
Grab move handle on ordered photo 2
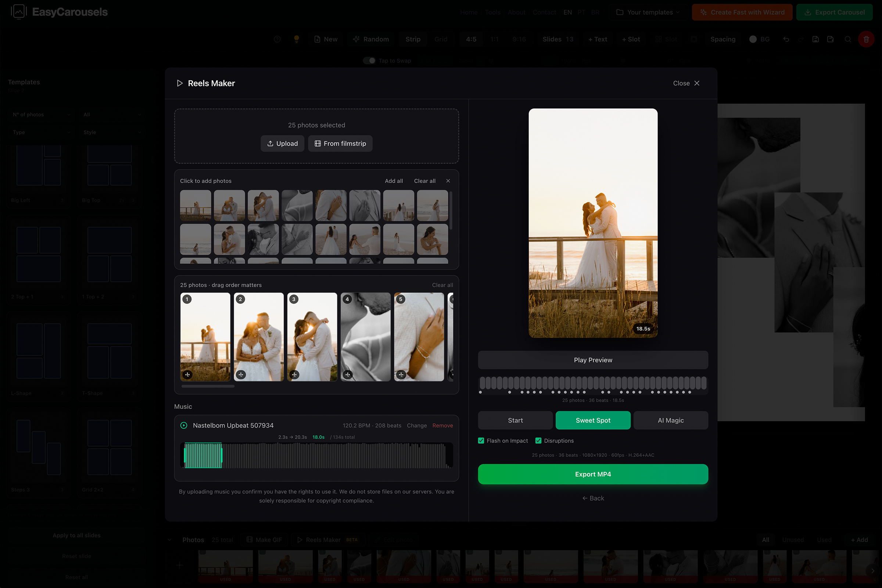click(241, 374)
